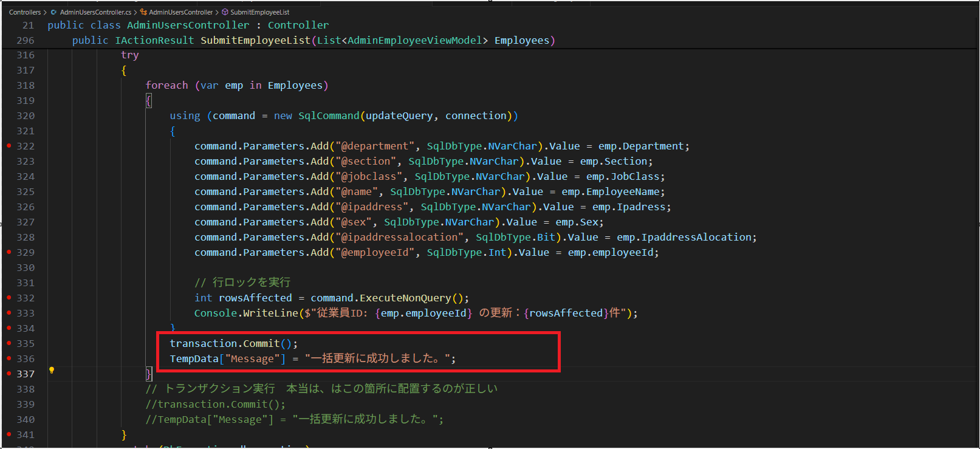
Task: Toggle breakpoint on line 336
Action: point(9,358)
